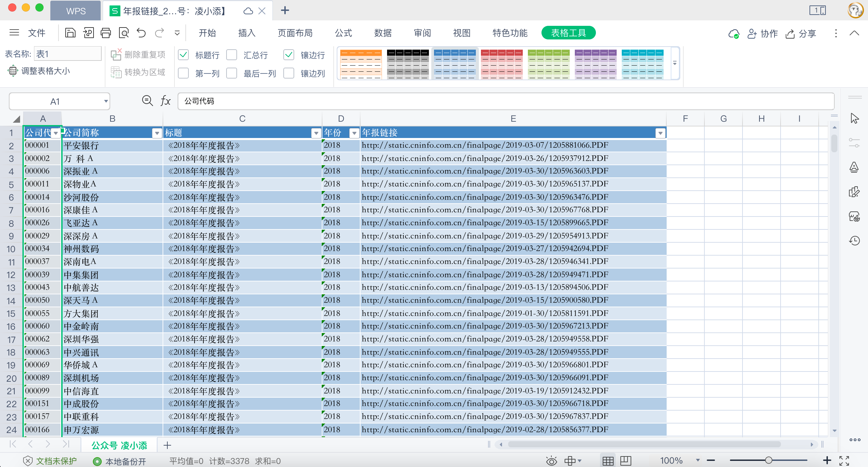Click cell 平安银行 in column B
This screenshot has width=868, height=467.
(x=112, y=145)
